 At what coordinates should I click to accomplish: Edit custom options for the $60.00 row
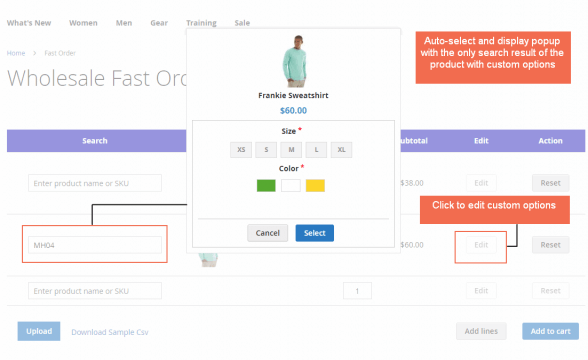point(481,245)
